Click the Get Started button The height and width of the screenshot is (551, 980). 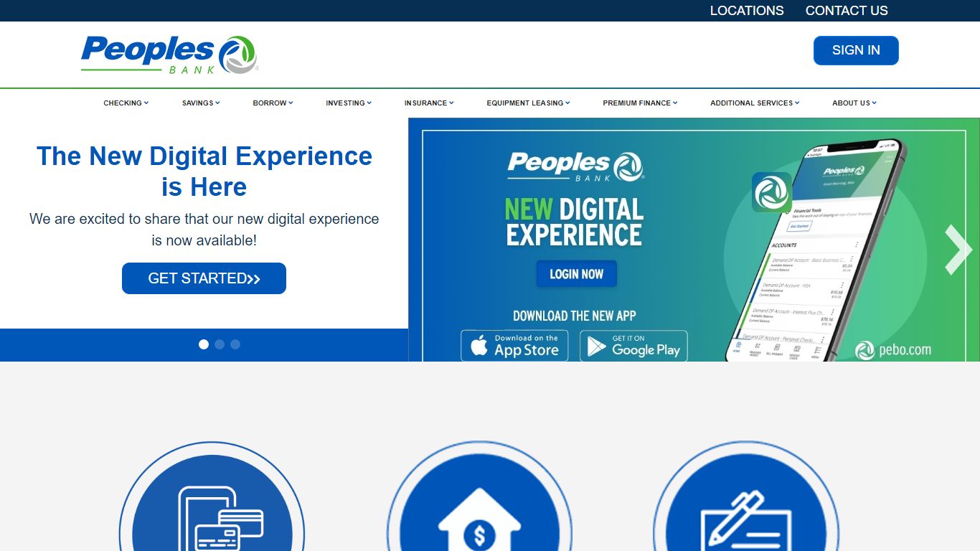click(204, 278)
